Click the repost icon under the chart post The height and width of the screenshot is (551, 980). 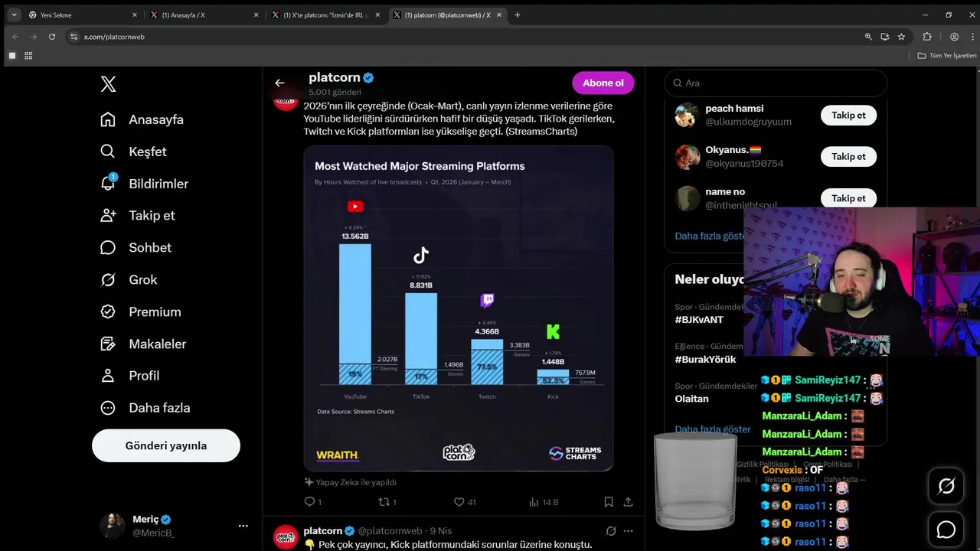point(384,502)
